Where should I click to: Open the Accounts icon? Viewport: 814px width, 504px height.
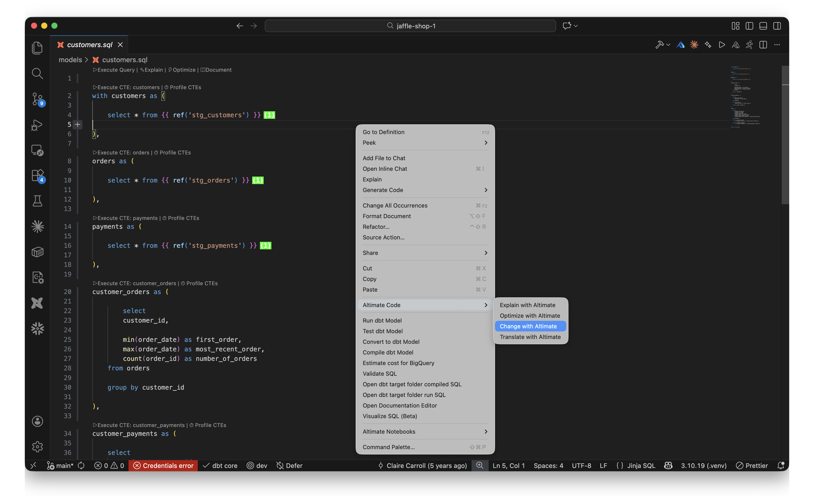[x=37, y=421]
